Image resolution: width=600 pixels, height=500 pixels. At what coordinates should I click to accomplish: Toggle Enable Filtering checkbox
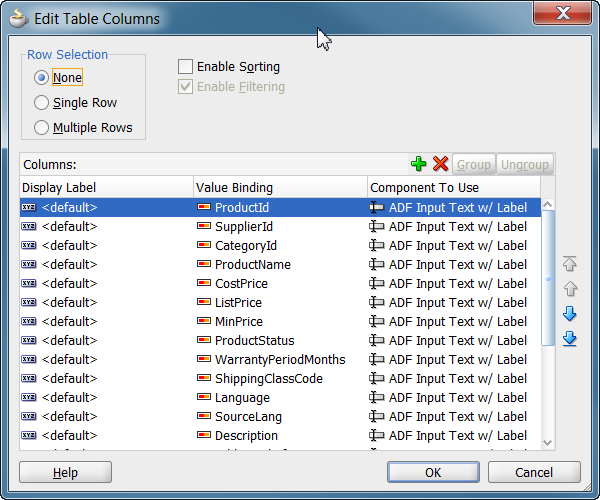coord(185,86)
